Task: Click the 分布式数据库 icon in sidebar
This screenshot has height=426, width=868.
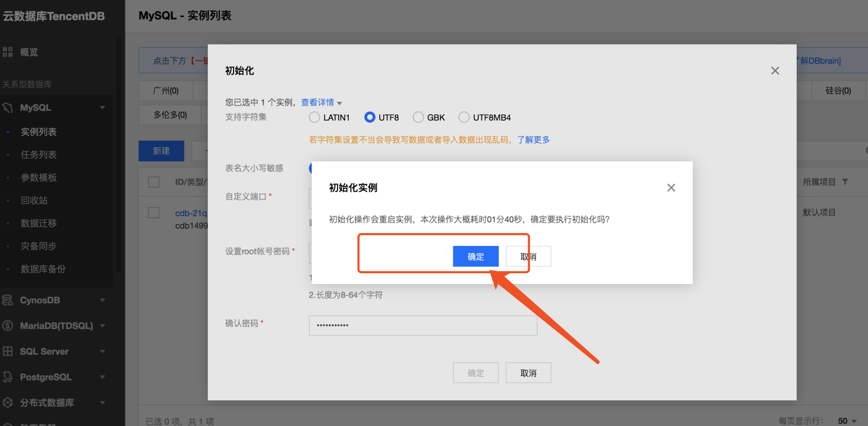Action: point(8,402)
